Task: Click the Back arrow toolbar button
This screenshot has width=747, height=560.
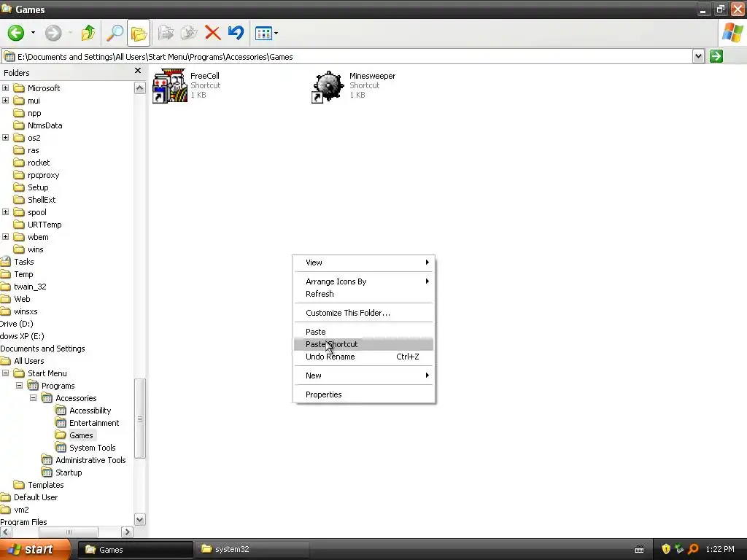Action: [x=16, y=33]
